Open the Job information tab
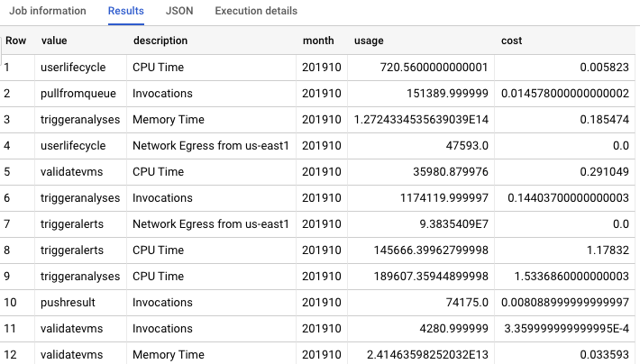Viewport: 640px width, 364px height. (x=48, y=11)
